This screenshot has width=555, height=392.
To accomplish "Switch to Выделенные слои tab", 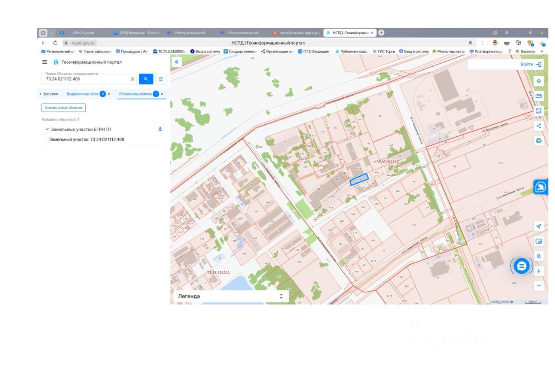I will [x=82, y=94].
